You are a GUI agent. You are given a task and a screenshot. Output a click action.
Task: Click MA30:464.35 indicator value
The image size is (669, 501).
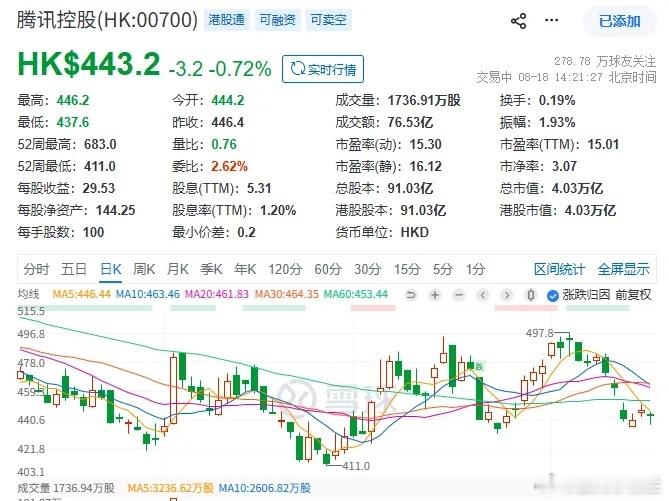pyautogui.click(x=287, y=294)
